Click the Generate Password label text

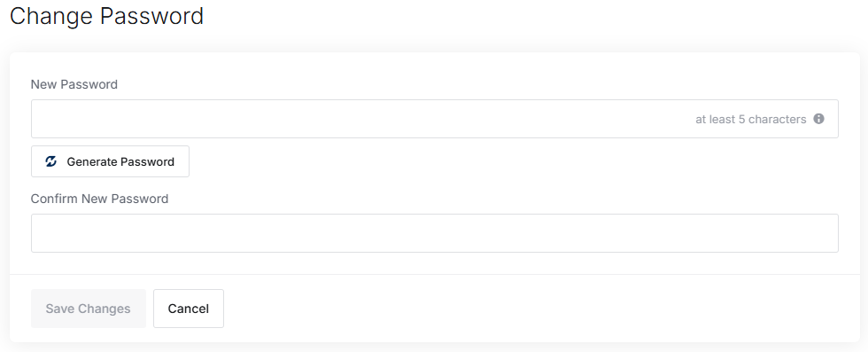pos(120,162)
